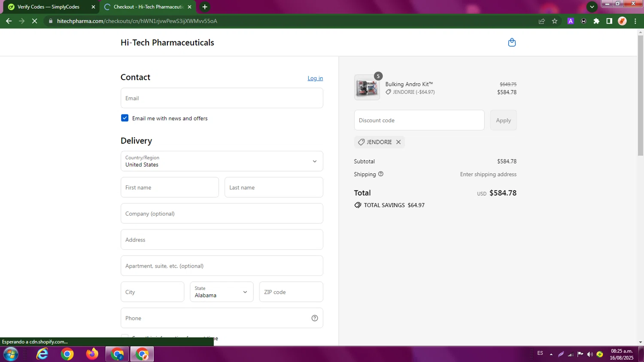Open the shipping info help icon
Image resolution: width=644 pixels, height=362 pixels.
click(381, 174)
